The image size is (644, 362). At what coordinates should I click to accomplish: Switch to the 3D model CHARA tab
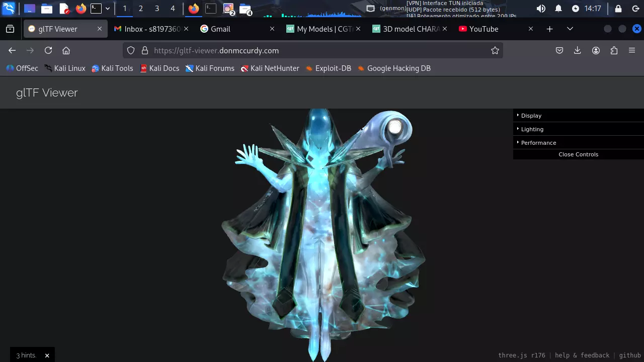(x=411, y=29)
